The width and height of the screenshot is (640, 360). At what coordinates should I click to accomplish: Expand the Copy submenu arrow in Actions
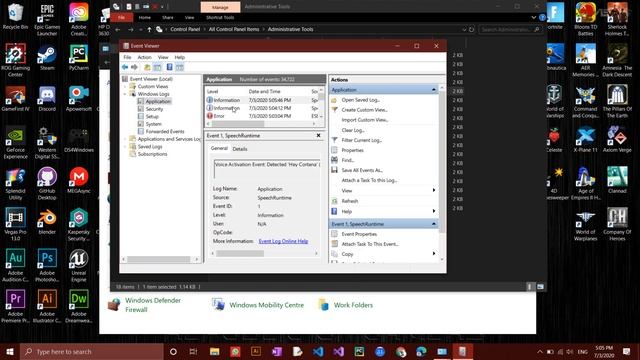point(433,254)
